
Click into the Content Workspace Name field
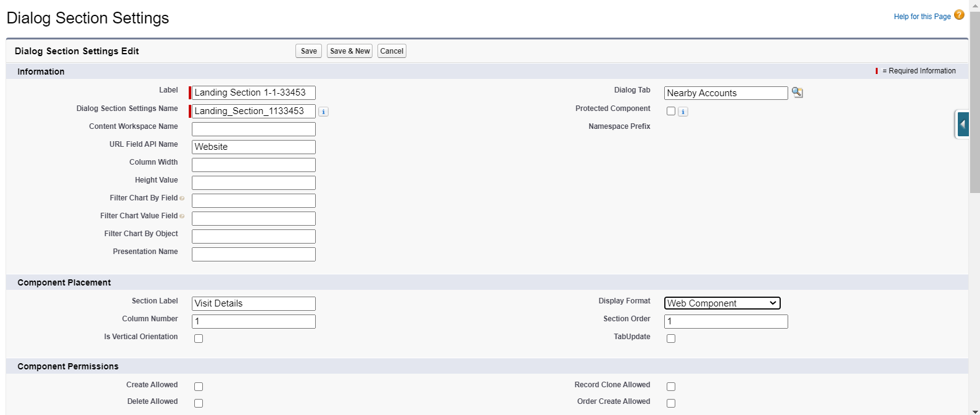tap(253, 129)
